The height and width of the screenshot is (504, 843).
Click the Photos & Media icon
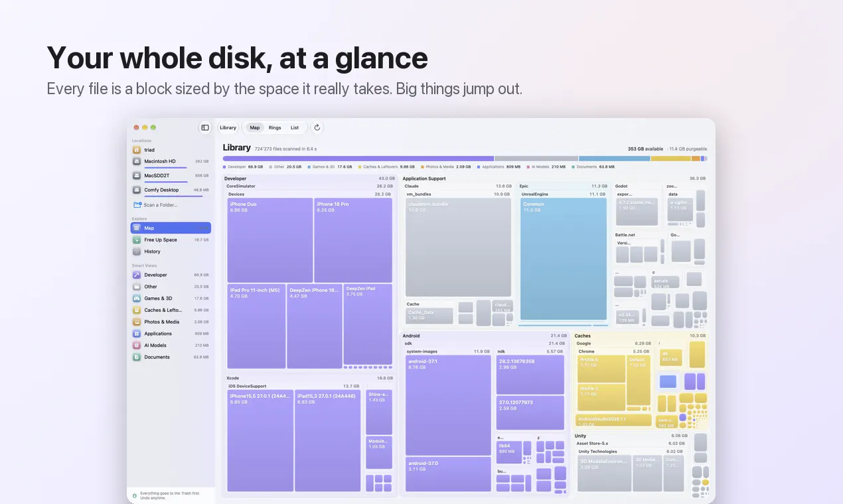coord(137,322)
